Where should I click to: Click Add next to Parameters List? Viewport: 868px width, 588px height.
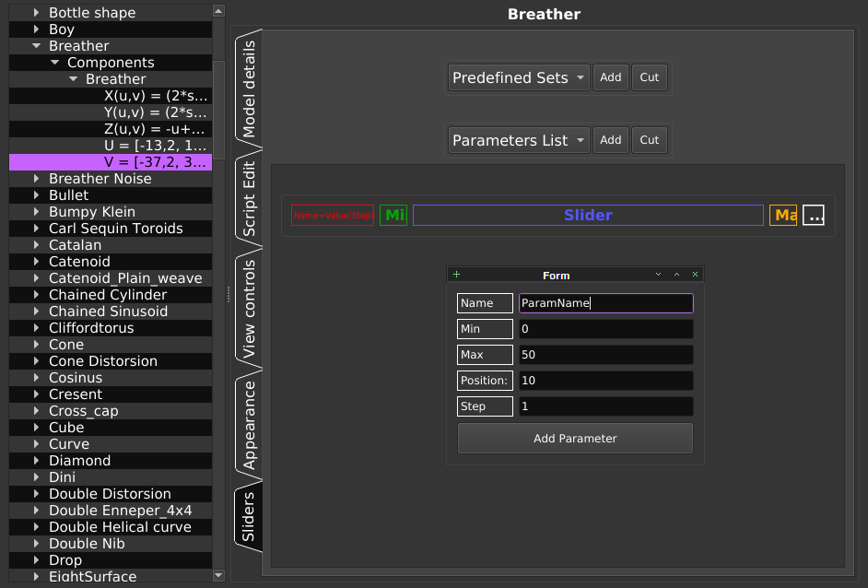click(611, 140)
